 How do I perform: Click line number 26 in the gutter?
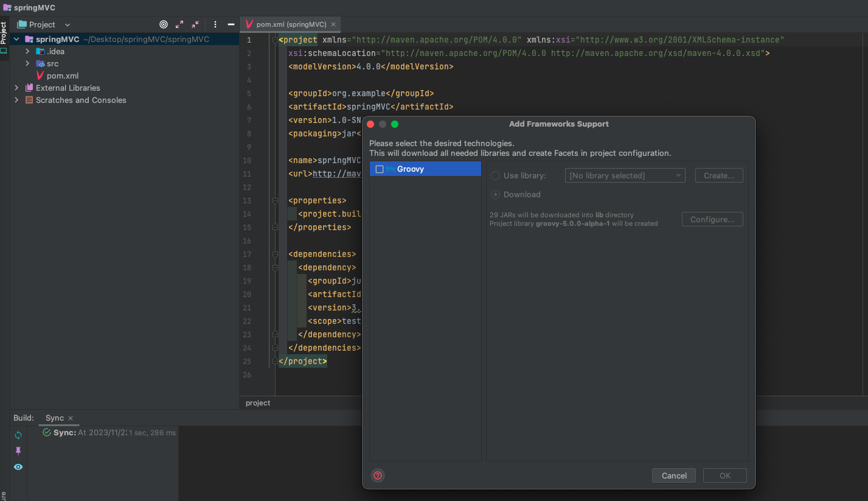246,374
